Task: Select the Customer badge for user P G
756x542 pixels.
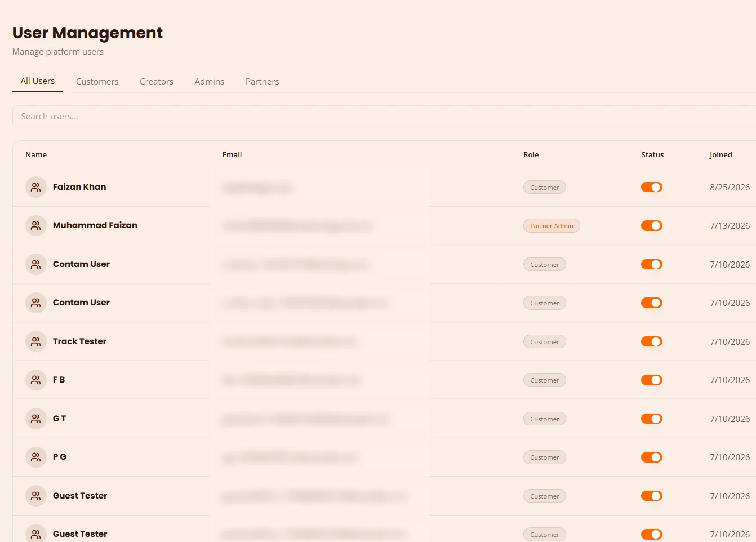Action: click(x=545, y=457)
